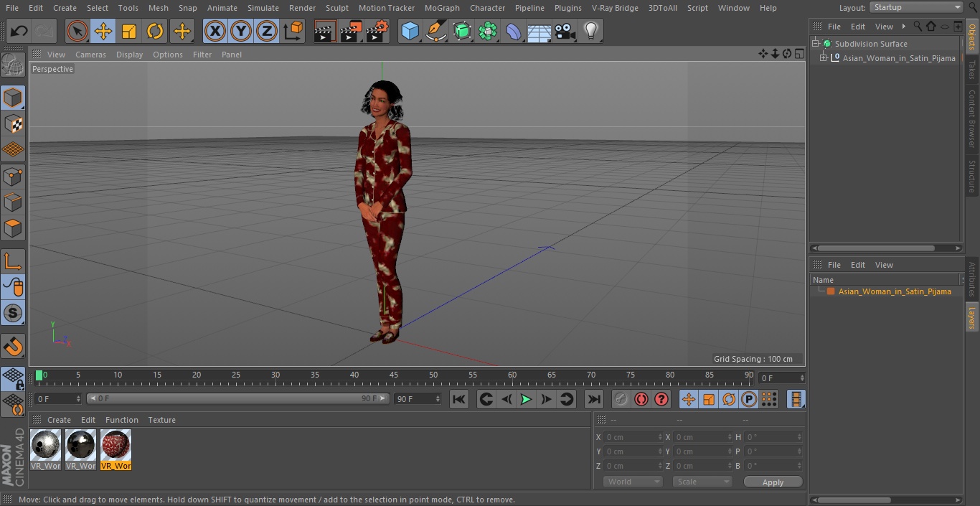Open the Deformer objects icon
The image size is (980, 506).
pyautogui.click(x=514, y=31)
